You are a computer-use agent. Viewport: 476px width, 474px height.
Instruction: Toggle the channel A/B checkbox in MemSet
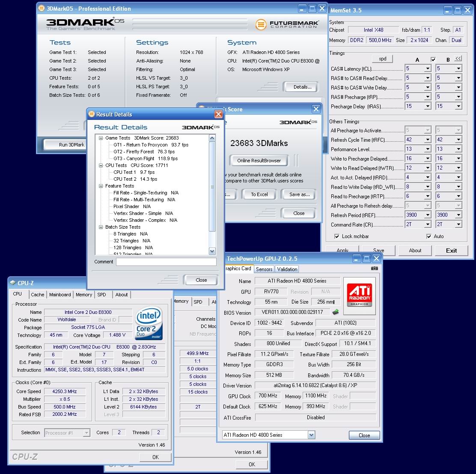433,60
